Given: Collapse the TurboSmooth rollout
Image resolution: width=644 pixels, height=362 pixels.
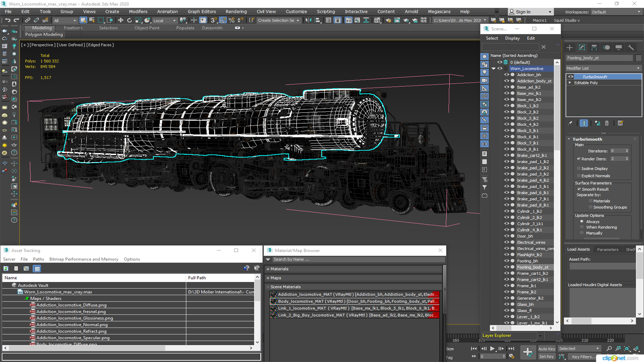Looking at the screenshot, I should (x=569, y=139).
